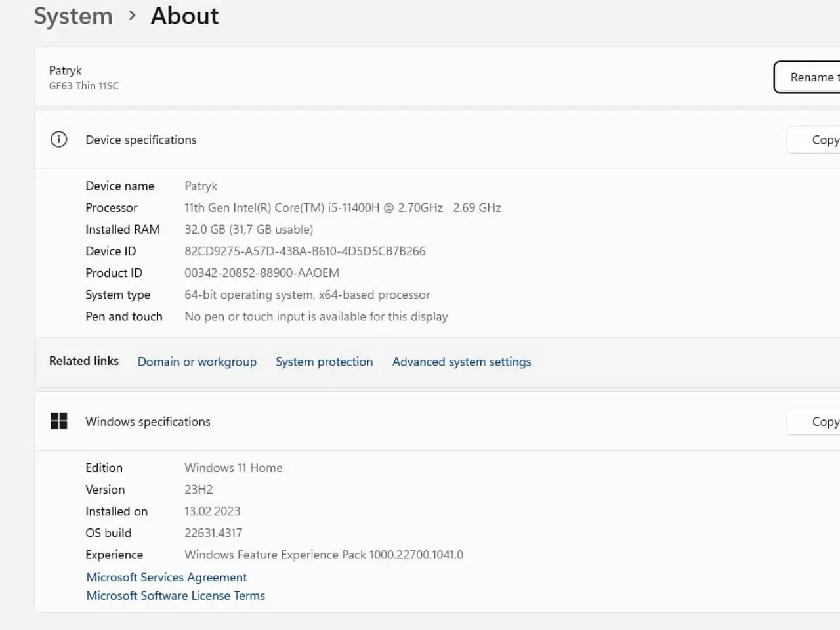Click the Edition label
Image resolution: width=840 pixels, height=630 pixels.
point(104,468)
